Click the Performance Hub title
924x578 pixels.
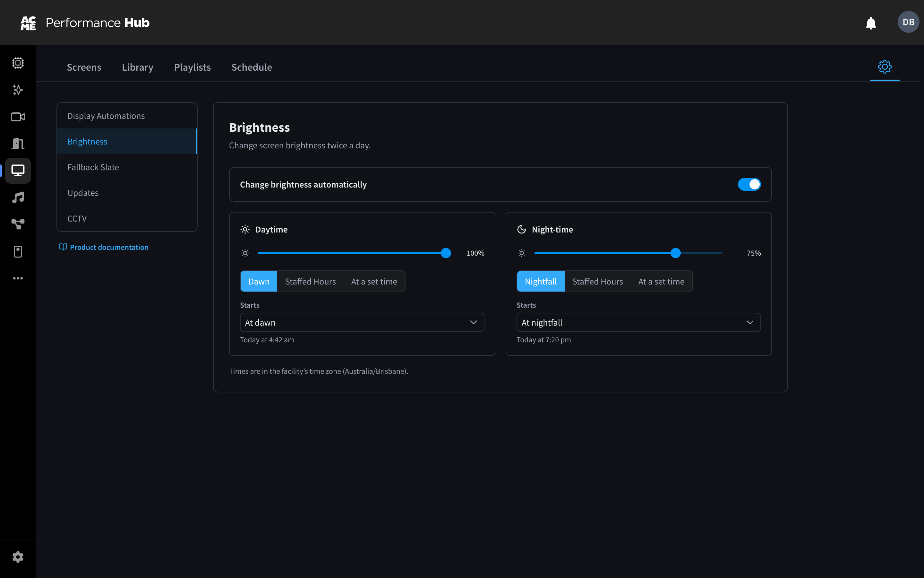(x=98, y=22)
